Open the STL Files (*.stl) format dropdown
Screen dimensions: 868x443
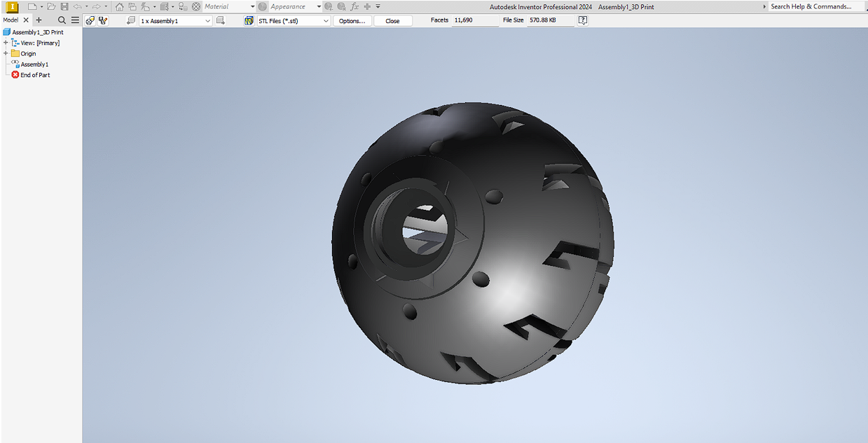pyautogui.click(x=325, y=20)
